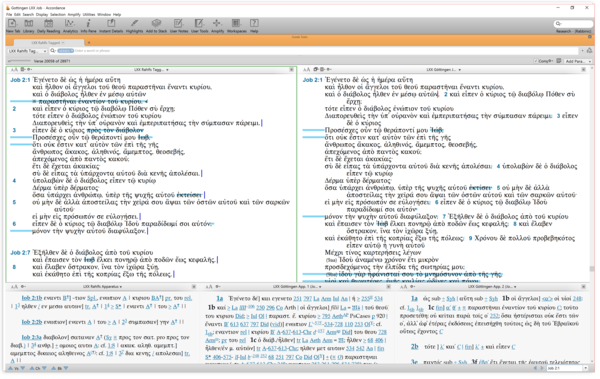Image resolution: width=600 pixels, height=379 pixels.
Task: Click the Iob 2:3a apparatus link
Action: click(x=32, y=338)
